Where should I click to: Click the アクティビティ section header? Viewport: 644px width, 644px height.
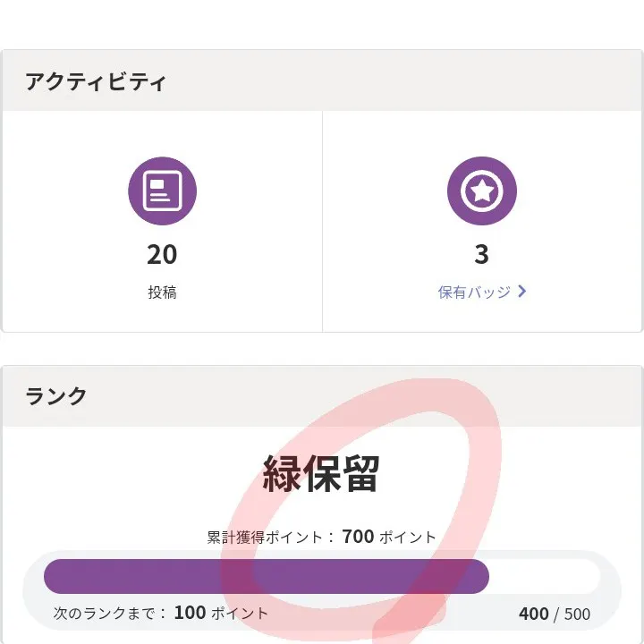pos(96,81)
